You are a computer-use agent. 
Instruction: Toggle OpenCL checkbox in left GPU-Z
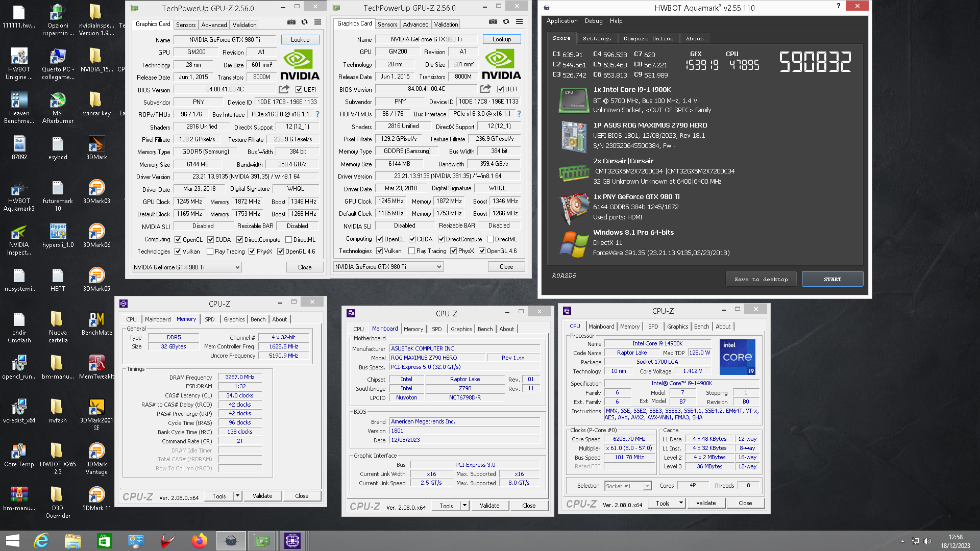click(x=178, y=240)
